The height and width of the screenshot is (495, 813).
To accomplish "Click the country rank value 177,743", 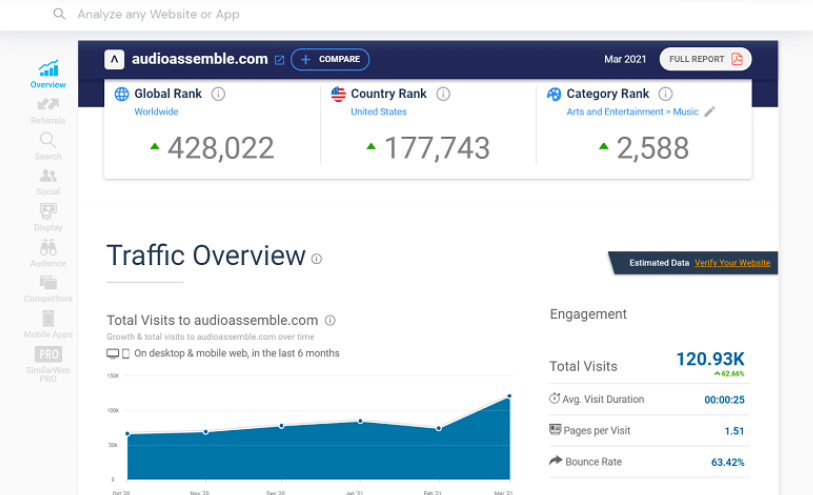I will pyautogui.click(x=437, y=148).
